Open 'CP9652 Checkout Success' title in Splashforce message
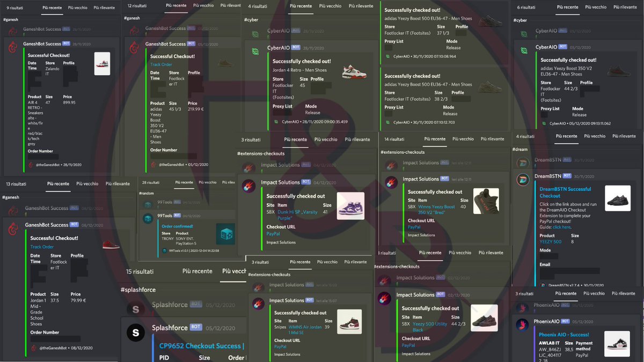 202,346
